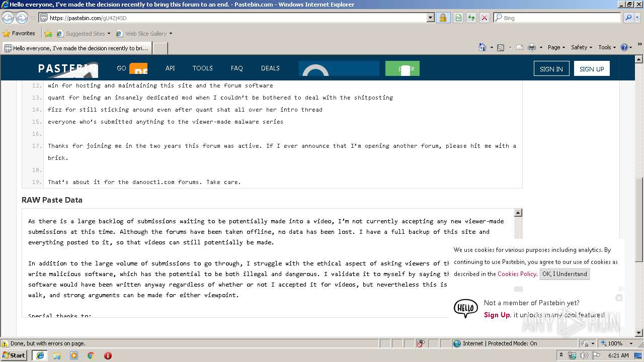This screenshot has width=644, height=362.
Task: Click the Bing search input field
Action: click(557, 18)
